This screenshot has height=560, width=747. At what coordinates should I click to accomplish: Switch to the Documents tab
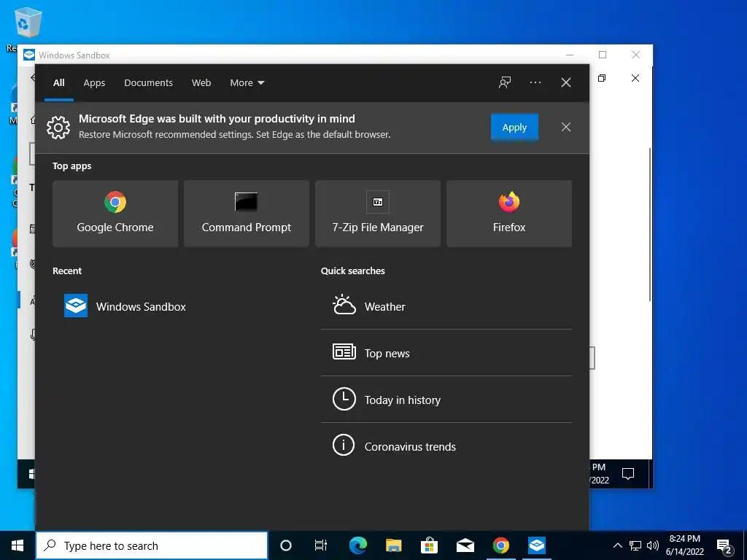(x=149, y=83)
